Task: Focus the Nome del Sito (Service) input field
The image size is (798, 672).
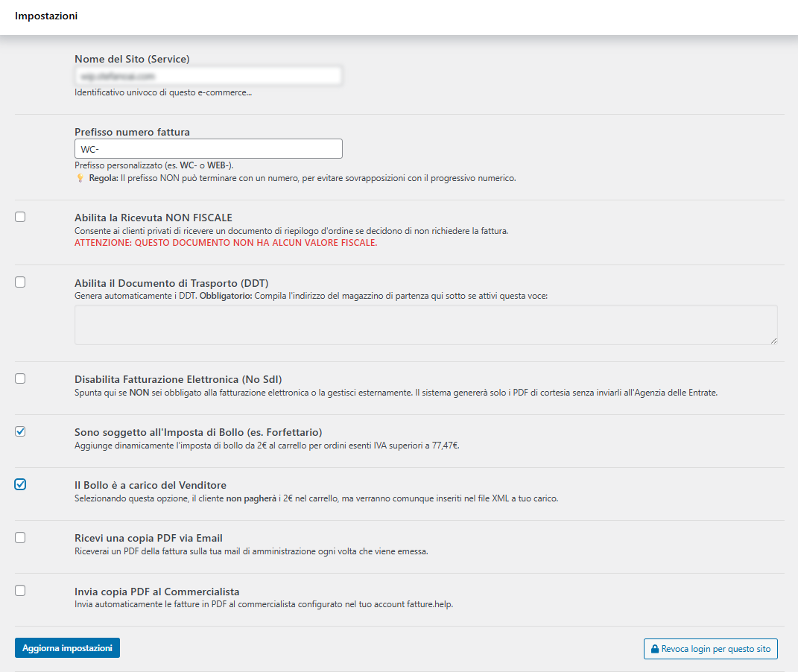Action: (x=208, y=76)
